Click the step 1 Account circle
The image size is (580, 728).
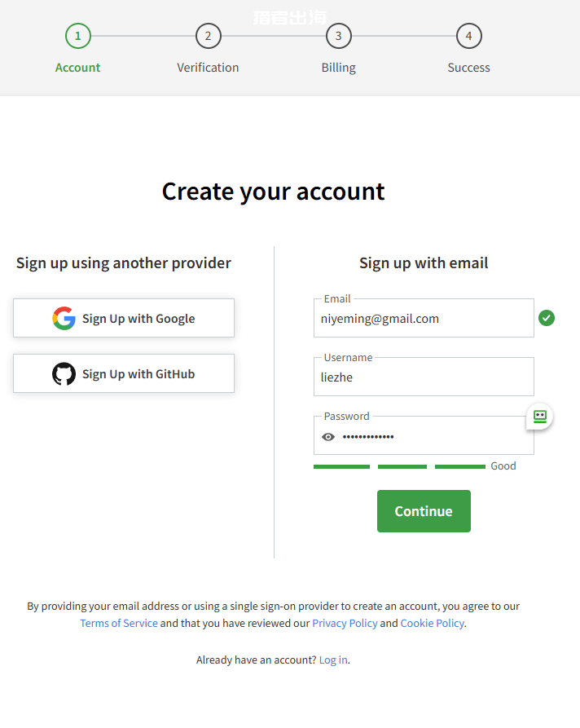[x=78, y=36]
